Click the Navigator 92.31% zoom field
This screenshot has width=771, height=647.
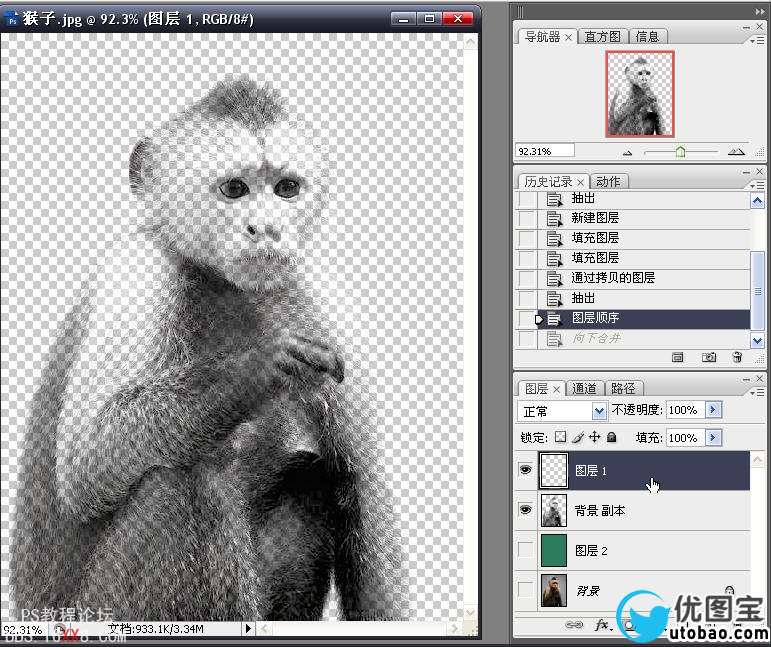(x=545, y=151)
